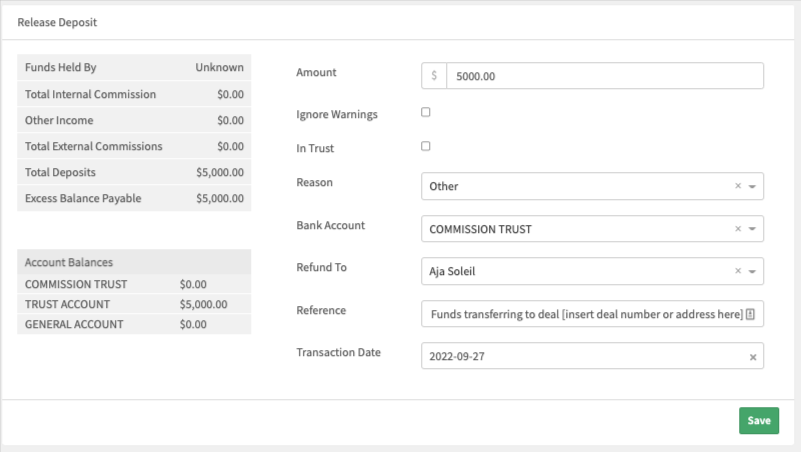Clear the Refund To selection
Screen dimensions: 801x452
(x=738, y=271)
